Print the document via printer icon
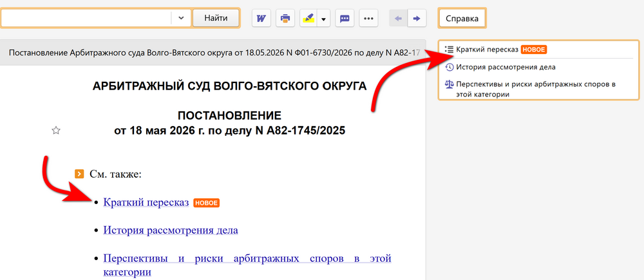The height and width of the screenshot is (280, 644). pos(285,18)
